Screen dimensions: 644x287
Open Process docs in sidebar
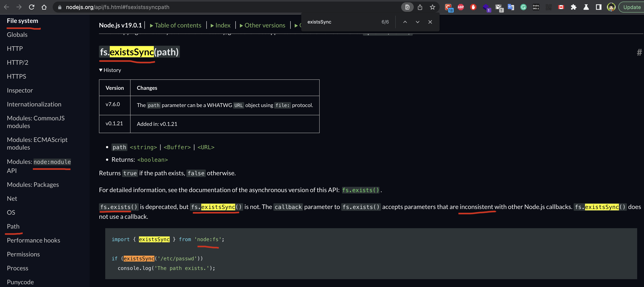click(x=17, y=268)
